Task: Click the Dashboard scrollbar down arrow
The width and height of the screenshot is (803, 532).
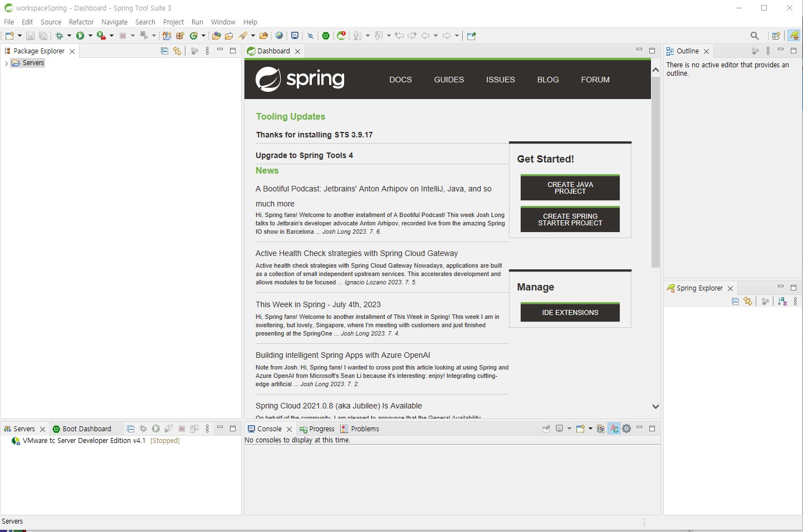Action: click(655, 406)
